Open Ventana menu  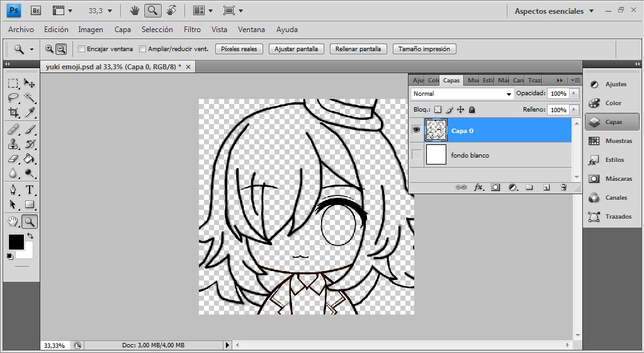(x=251, y=30)
